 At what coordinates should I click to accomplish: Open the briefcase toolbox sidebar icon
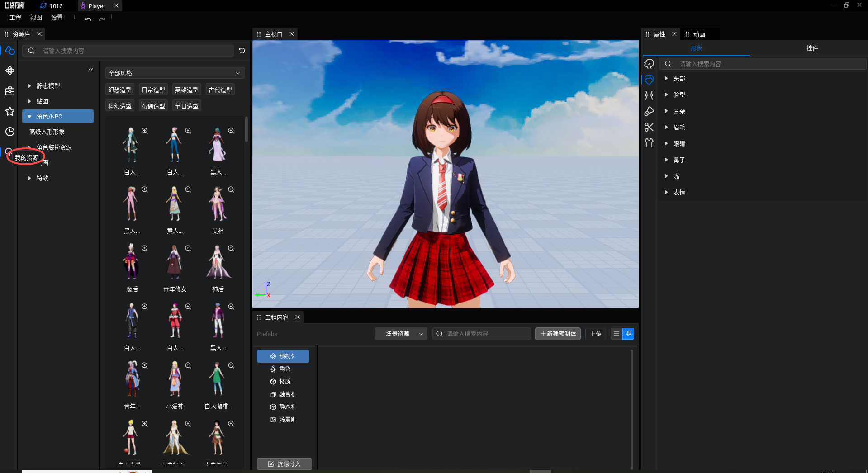[x=10, y=91]
